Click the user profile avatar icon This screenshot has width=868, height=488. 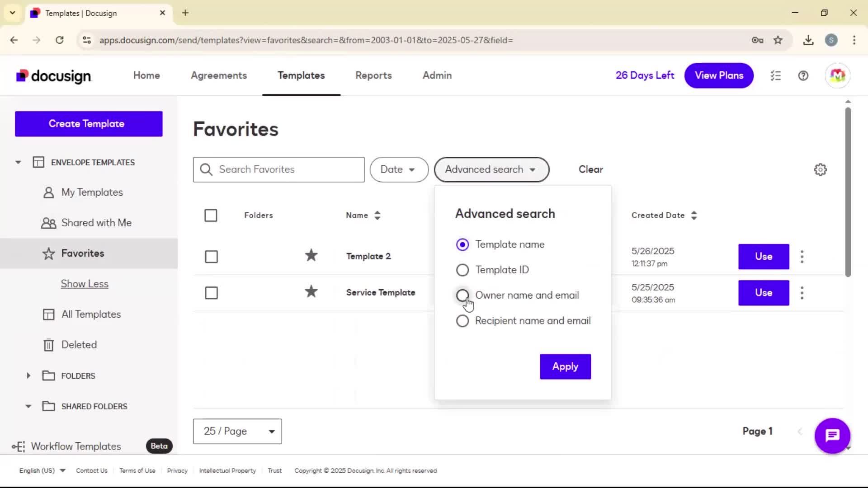[x=837, y=75]
